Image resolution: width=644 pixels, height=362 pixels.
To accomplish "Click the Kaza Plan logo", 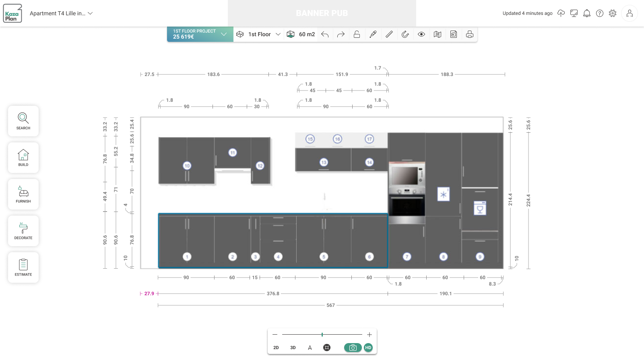I will click(12, 13).
